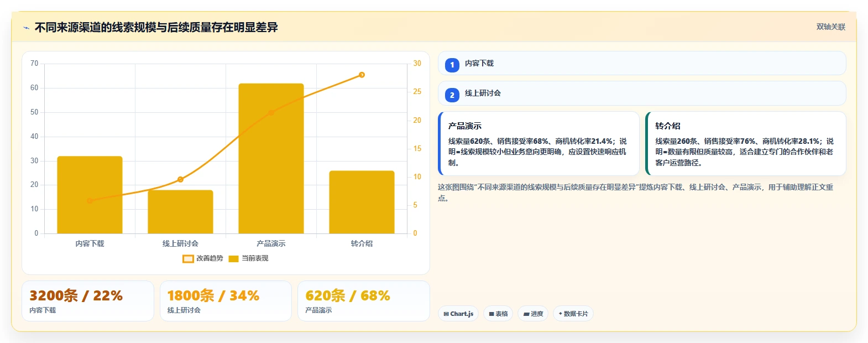This screenshot has width=868, height=343.
Task: Toggle the 当前表现 legend entry
Action: click(248, 258)
